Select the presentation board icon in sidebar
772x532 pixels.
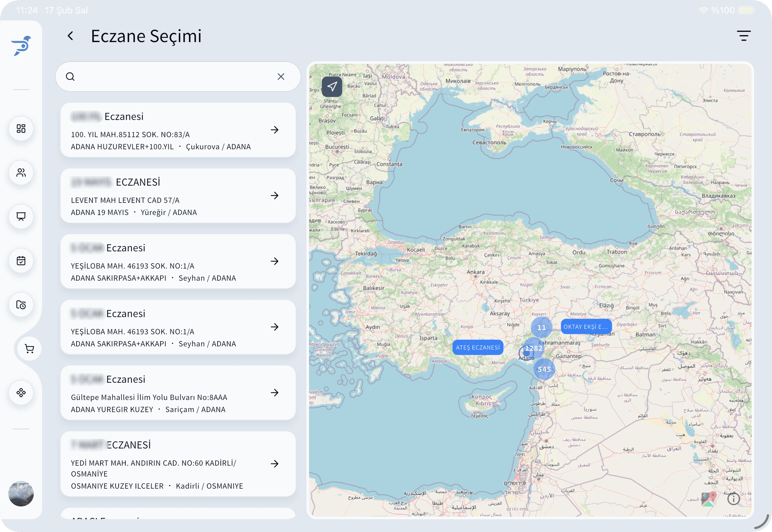point(21,217)
